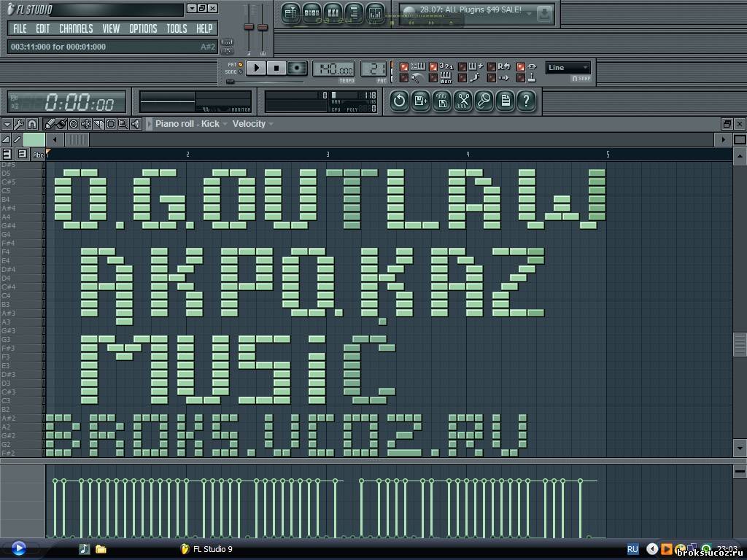The image size is (747, 560).
Task: Select the Delete tool in piano roll
Action: coord(74,124)
